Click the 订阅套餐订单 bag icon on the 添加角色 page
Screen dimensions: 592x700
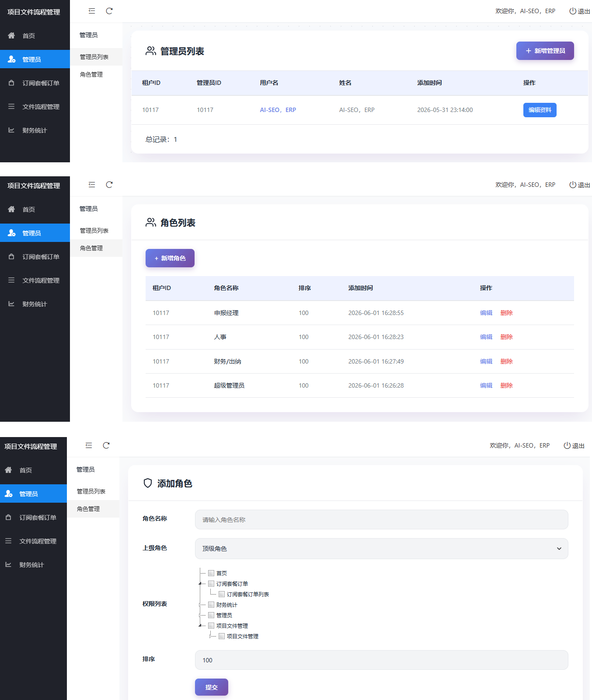pos(8,517)
